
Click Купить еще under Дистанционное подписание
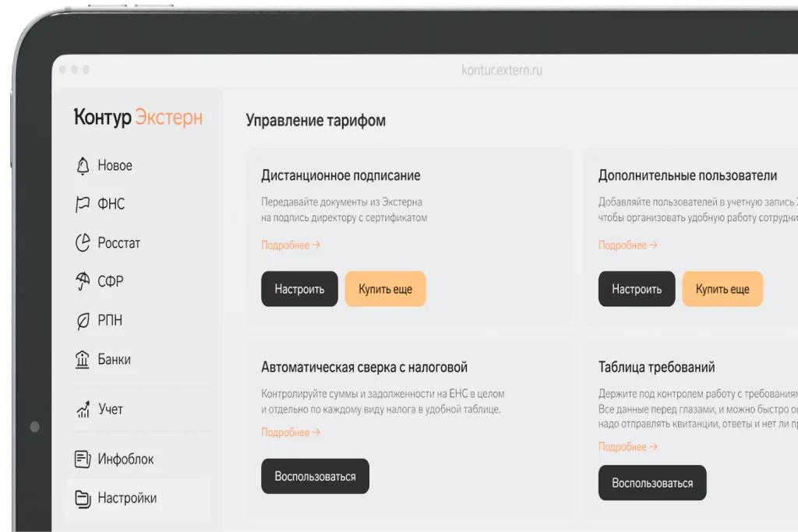pyautogui.click(x=385, y=289)
